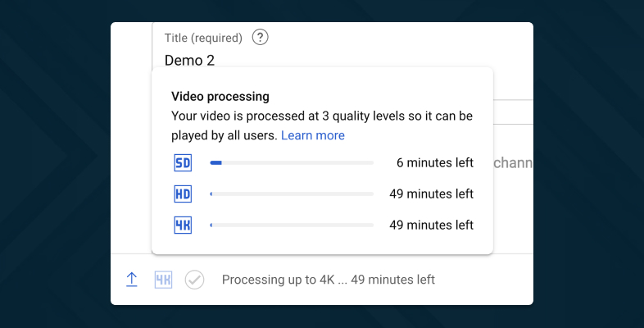Click the "49 minutes left" text for HD
The image size is (644, 328).
(x=431, y=194)
